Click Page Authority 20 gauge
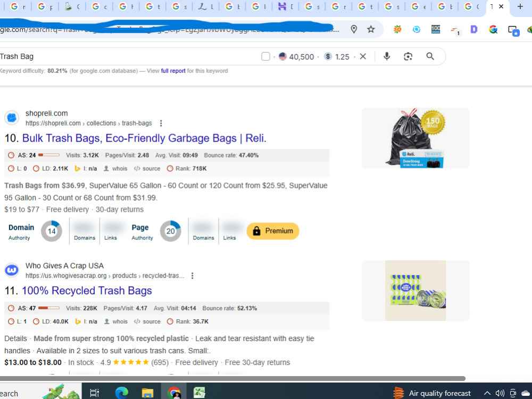Image resolution: width=532 pixels, height=399 pixels. pyautogui.click(x=170, y=231)
